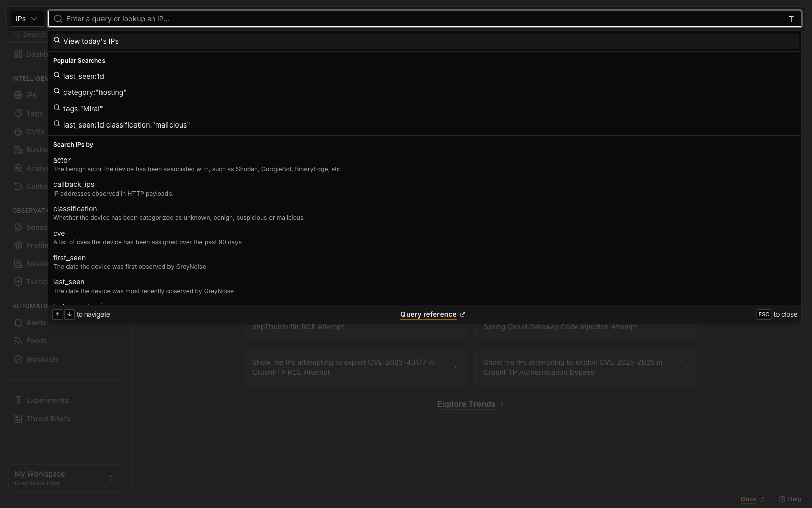Open Threat Briefs document icon
812x508 pixels.
click(18, 419)
